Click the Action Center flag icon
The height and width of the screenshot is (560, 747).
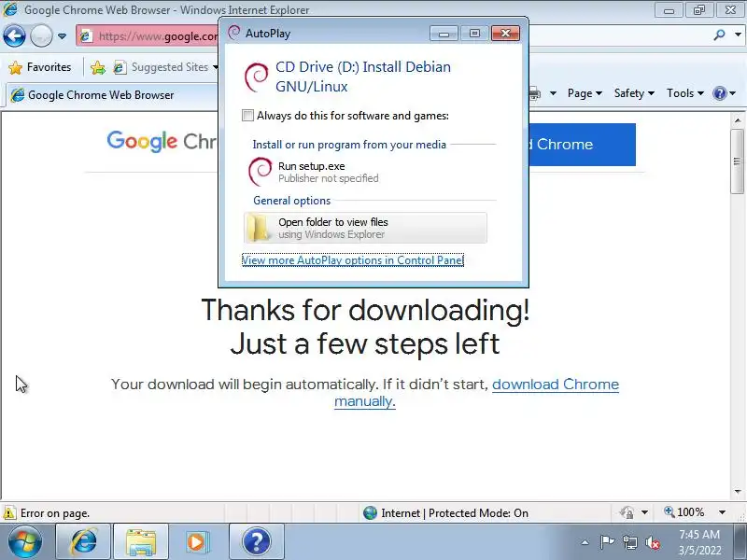(607, 542)
